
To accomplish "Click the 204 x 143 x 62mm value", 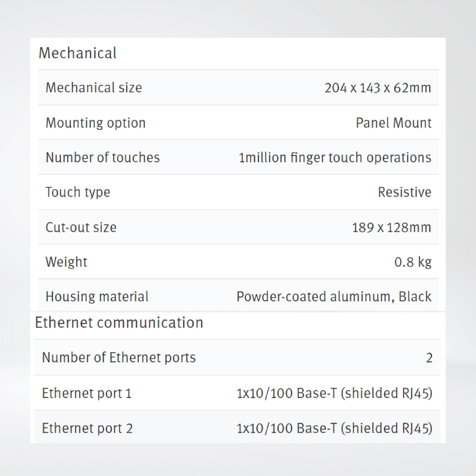I will 378,88.
